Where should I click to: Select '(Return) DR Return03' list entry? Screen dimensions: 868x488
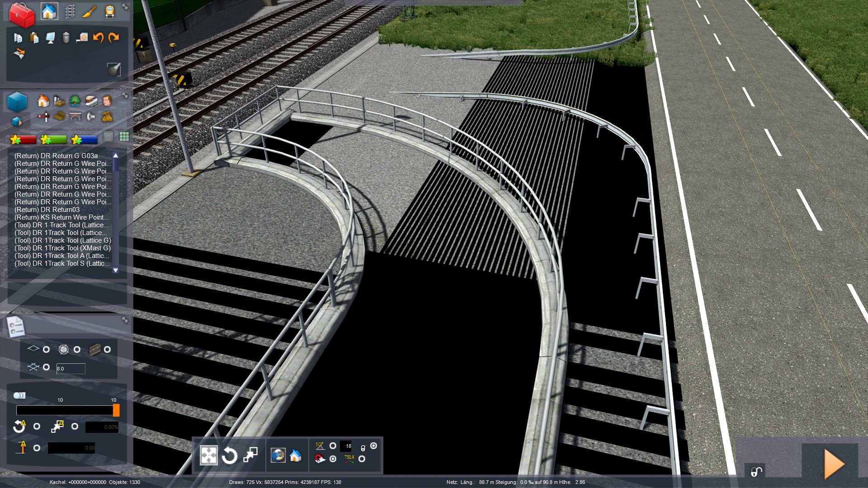click(47, 210)
